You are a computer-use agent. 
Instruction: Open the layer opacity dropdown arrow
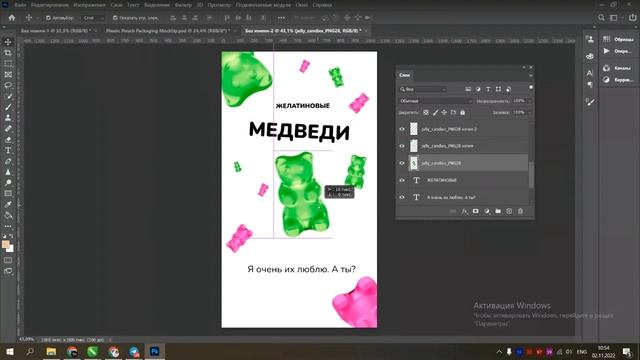click(x=529, y=101)
